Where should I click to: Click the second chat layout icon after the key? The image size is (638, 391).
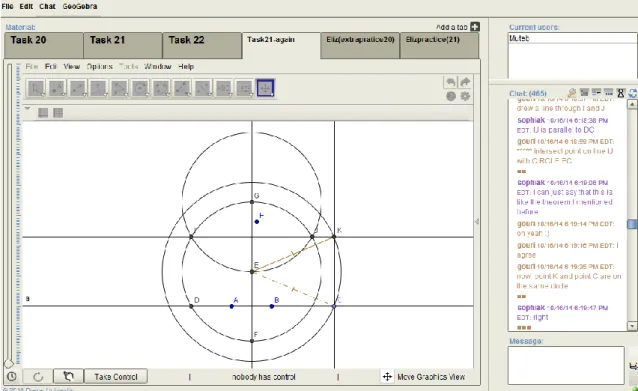coord(584,93)
